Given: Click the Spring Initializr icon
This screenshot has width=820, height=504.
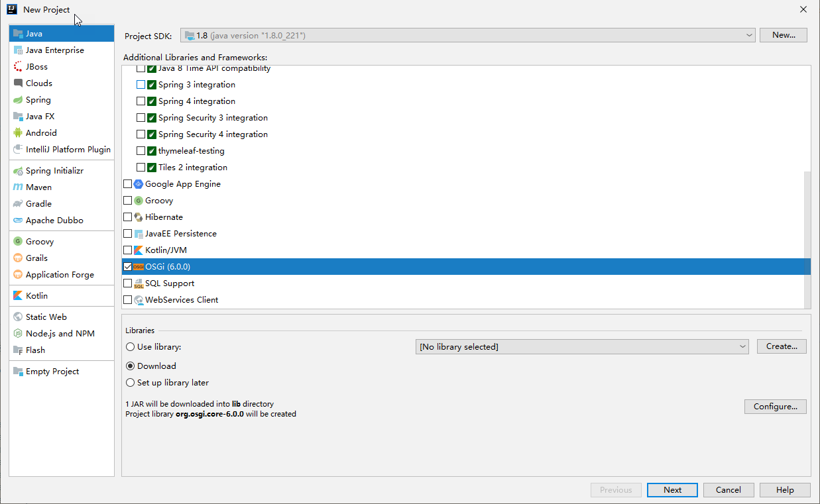Looking at the screenshot, I should 18,171.
